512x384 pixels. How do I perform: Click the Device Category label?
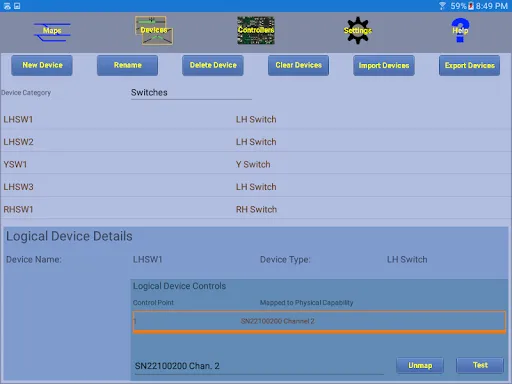coord(26,93)
